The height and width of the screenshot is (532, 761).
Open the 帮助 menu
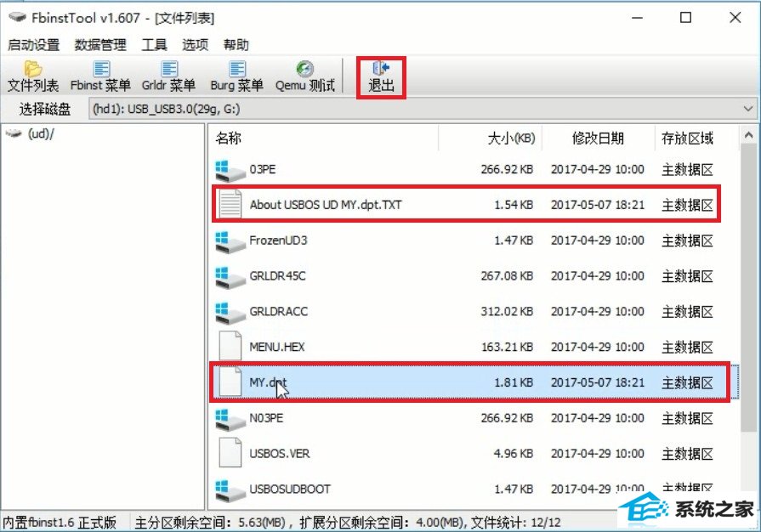pyautogui.click(x=236, y=44)
